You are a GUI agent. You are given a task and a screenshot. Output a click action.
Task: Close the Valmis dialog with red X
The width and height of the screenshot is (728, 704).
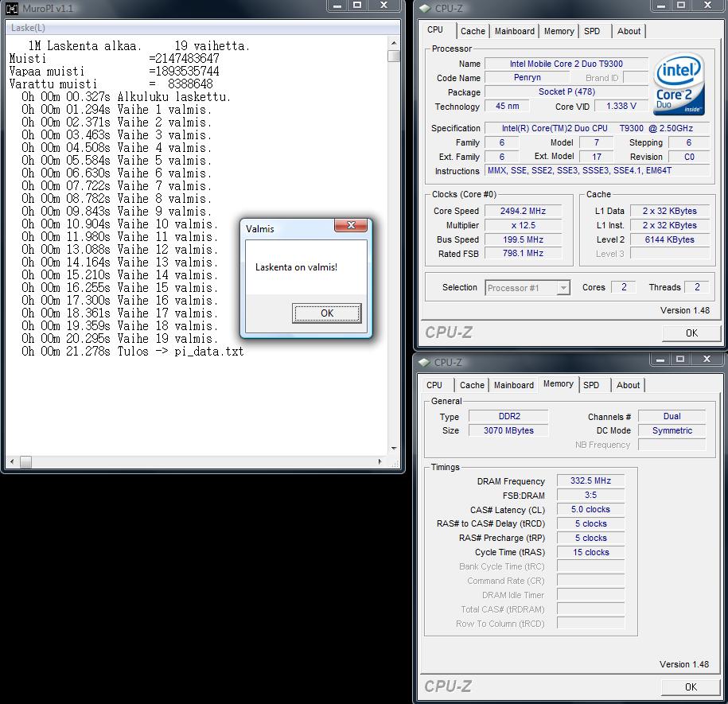click(351, 225)
